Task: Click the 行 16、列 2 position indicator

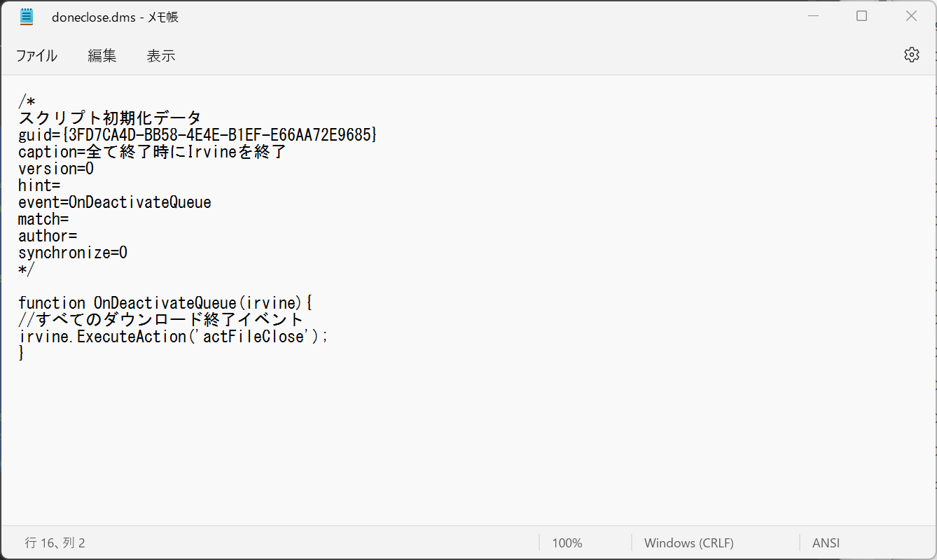Action: click(55, 542)
